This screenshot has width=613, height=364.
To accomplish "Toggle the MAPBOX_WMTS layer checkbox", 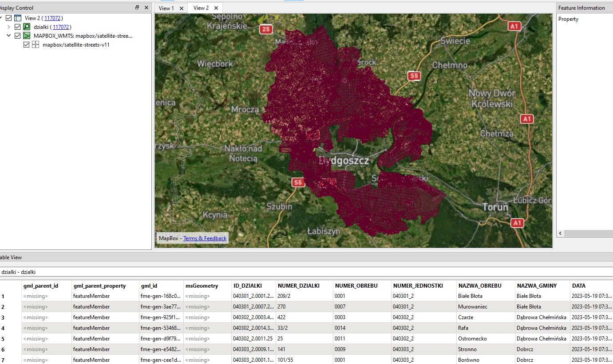I will tap(18, 36).
